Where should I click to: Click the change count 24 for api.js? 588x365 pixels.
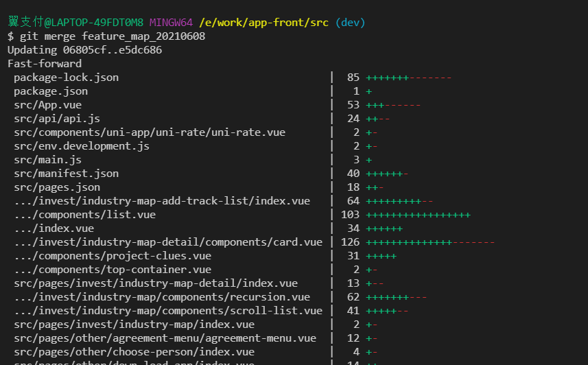coord(353,119)
